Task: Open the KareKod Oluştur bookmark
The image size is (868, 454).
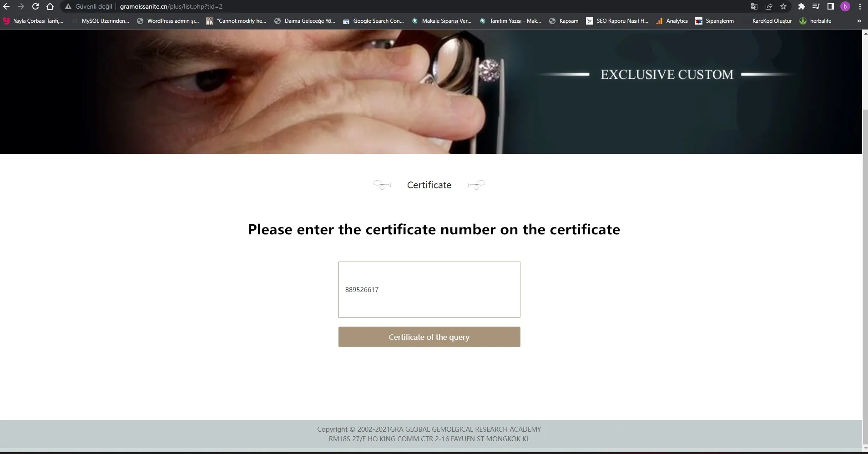Action: click(x=772, y=21)
